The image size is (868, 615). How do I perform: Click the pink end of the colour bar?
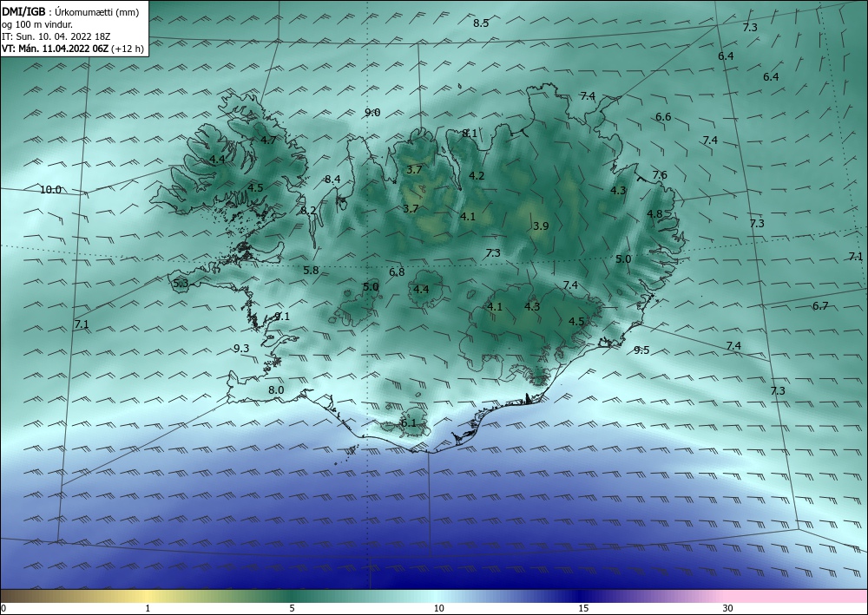click(797, 596)
